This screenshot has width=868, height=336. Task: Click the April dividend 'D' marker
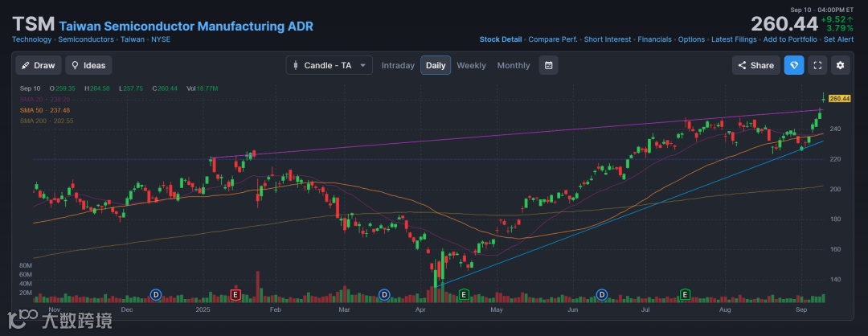tap(384, 295)
